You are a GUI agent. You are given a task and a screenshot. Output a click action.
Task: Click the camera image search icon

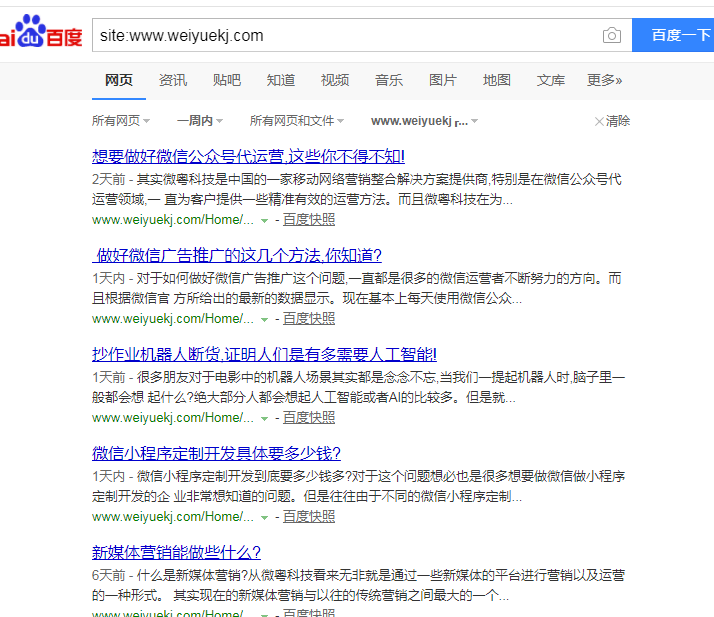[x=612, y=36]
